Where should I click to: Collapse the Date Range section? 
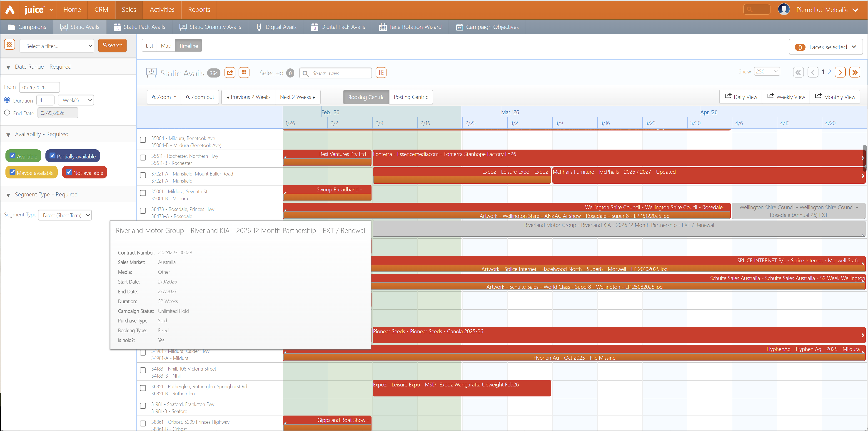8,67
